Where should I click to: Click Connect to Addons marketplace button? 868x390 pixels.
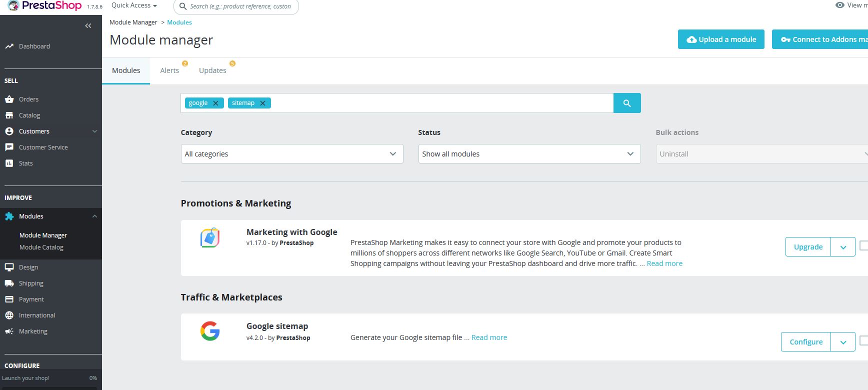820,39
